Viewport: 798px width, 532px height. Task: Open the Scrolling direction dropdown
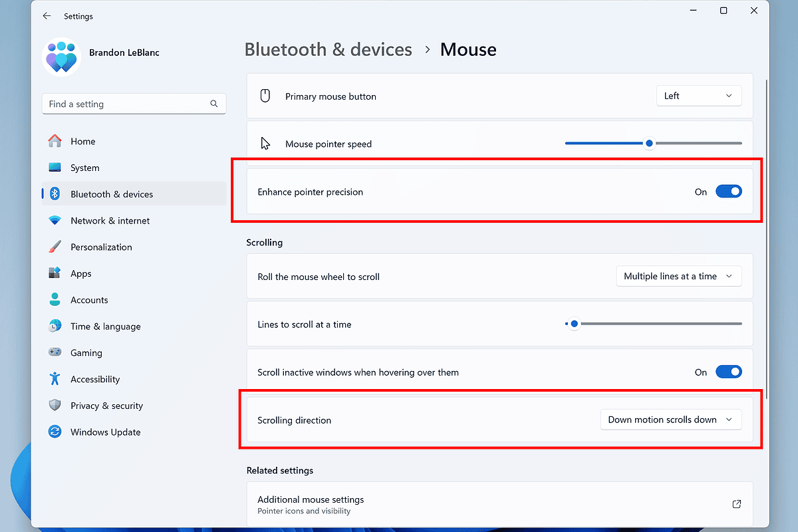[x=670, y=420]
